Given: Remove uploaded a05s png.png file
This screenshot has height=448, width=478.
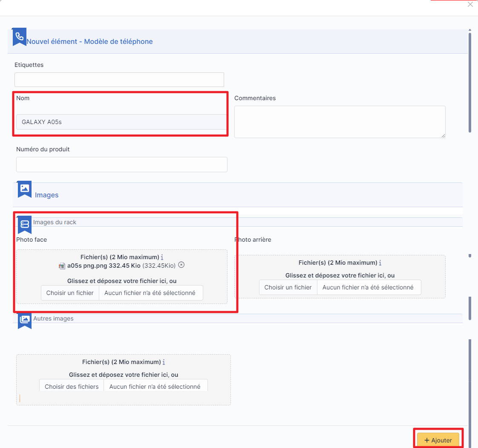Looking at the screenshot, I should tap(181, 265).
